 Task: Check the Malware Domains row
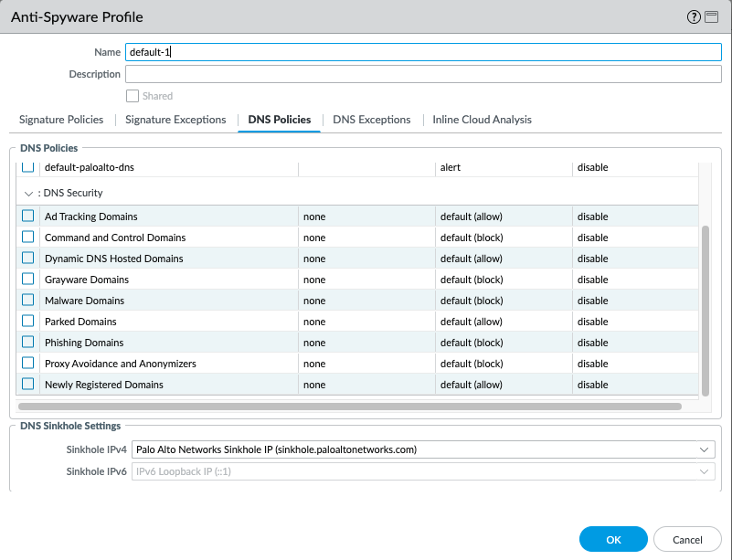[27, 301]
